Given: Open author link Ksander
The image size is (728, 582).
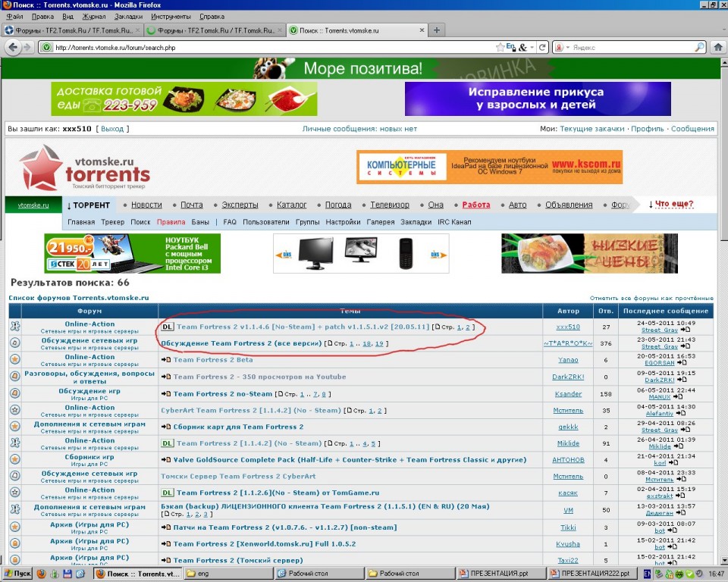Looking at the screenshot, I should 568,393.
